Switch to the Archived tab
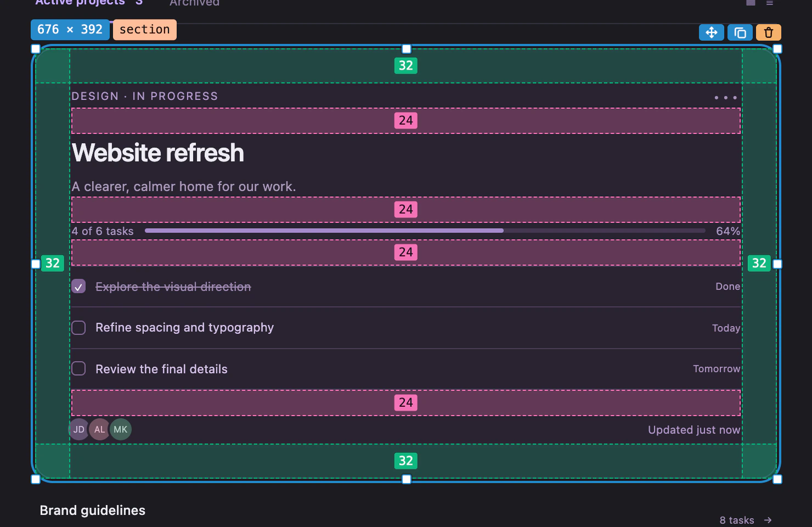Viewport: 812px width, 527px height. pos(194,3)
